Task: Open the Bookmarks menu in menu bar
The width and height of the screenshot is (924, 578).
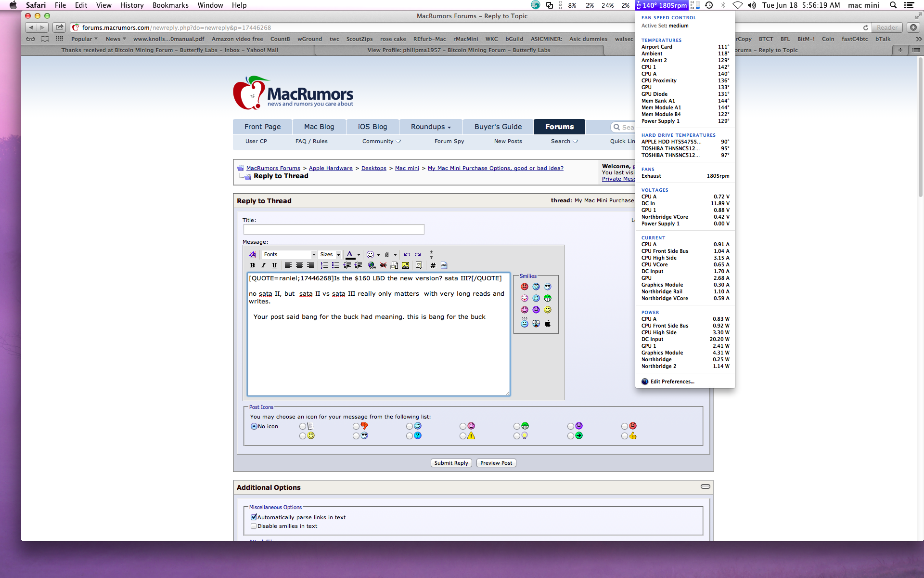Action: coord(170,5)
